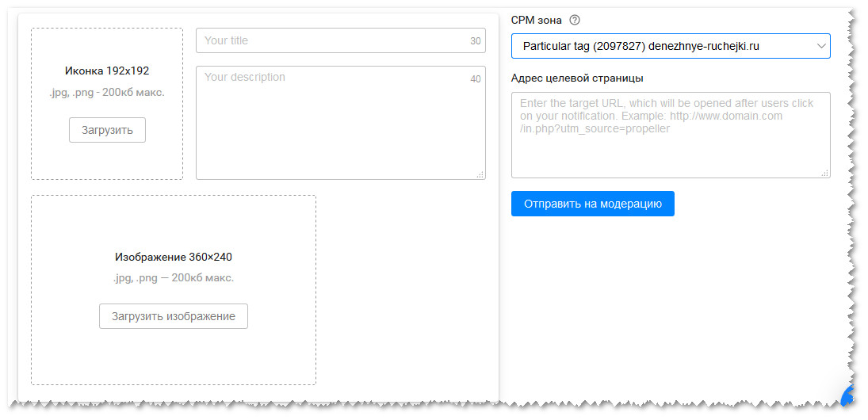Click the title character counter 30

click(475, 41)
